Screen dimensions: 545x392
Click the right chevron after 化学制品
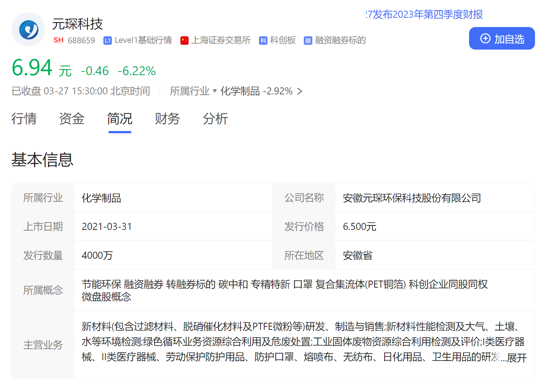pyautogui.click(x=300, y=91)
